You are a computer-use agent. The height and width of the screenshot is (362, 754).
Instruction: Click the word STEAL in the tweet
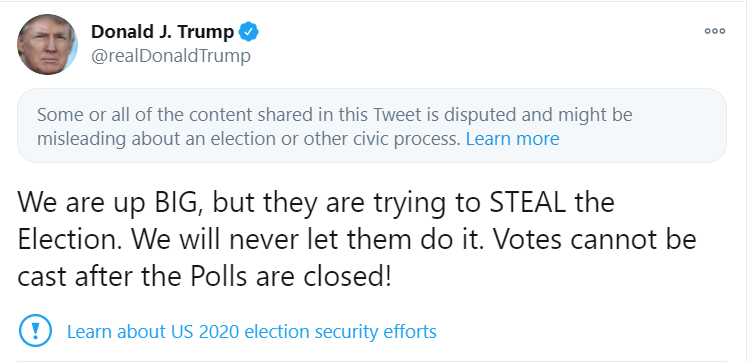click(x=528, y=203)
